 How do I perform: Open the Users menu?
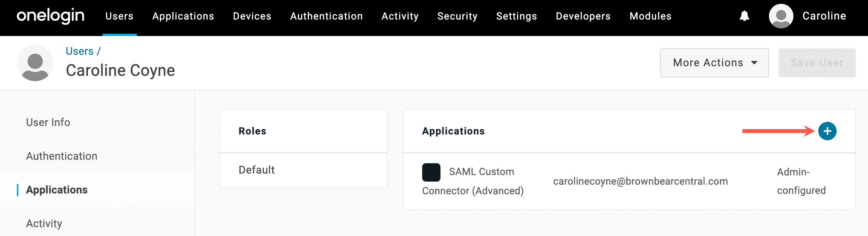click(x=119, y=16)
